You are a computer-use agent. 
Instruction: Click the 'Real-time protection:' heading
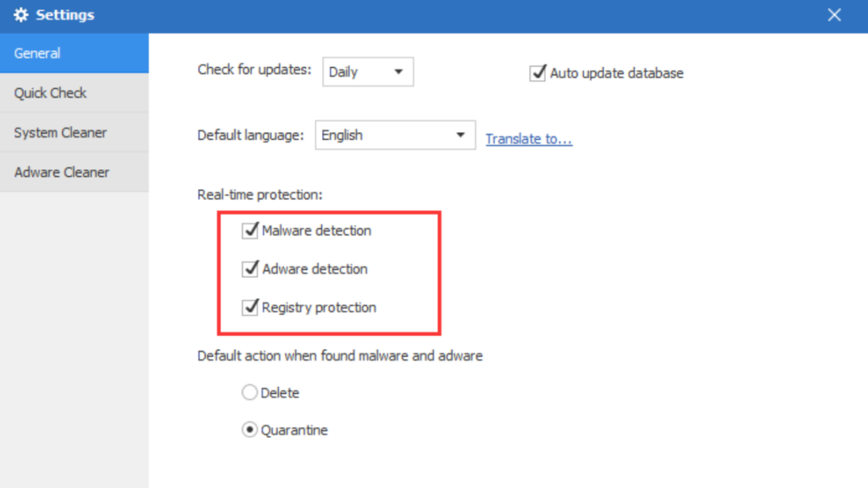pyautogui.click(x=259, y=195)
